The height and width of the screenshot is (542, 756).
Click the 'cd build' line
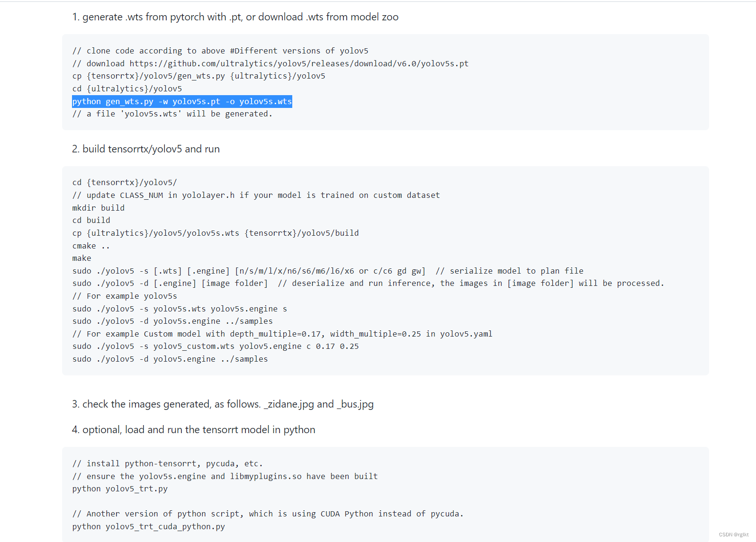click(x=91, y=220)
